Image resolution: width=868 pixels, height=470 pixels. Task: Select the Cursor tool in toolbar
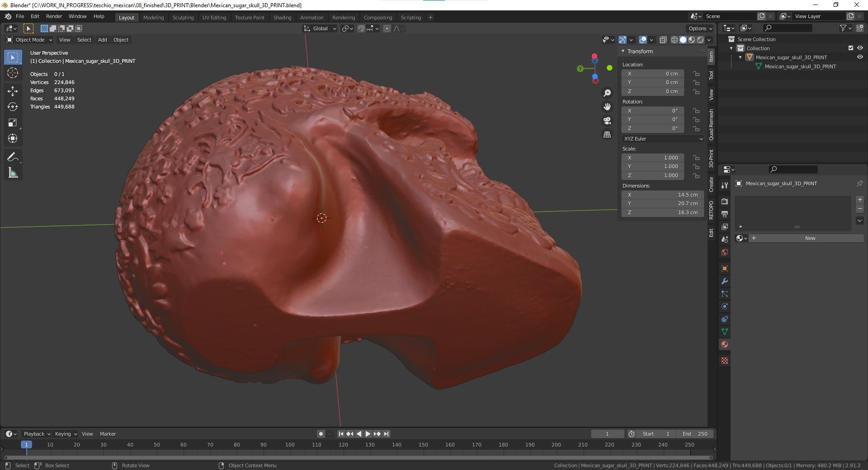tap(13, 73)
